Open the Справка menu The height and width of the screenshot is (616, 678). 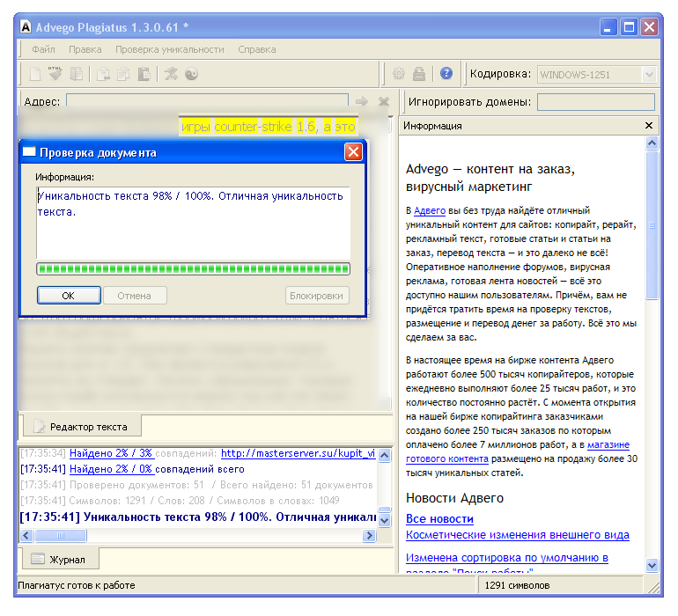(x=257, y=49)
